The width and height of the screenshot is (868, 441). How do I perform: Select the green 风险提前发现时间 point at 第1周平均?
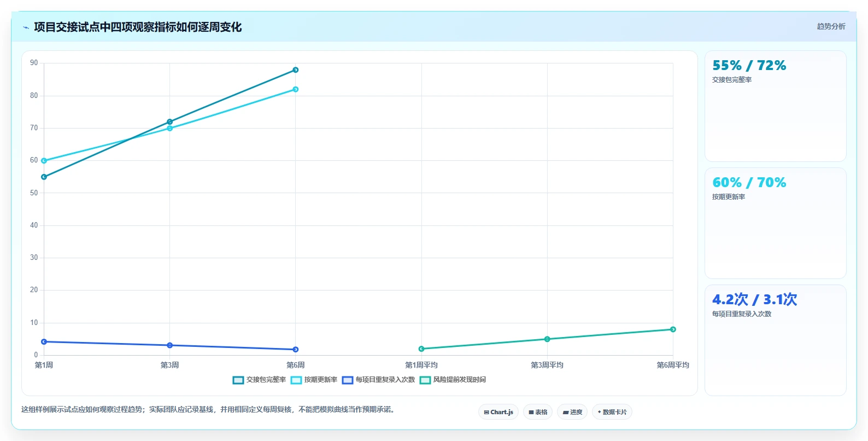pos(421,349)
